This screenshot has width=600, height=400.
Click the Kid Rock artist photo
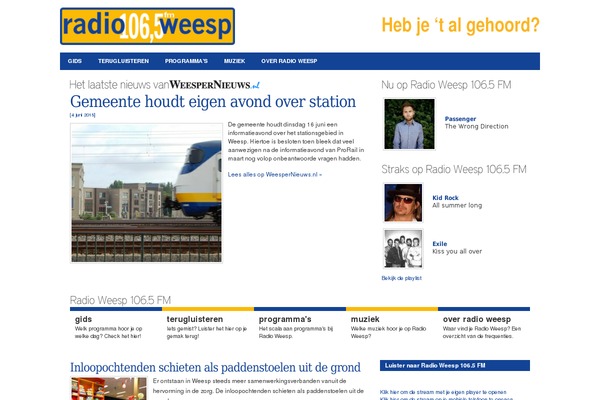[x=403, y=203]
